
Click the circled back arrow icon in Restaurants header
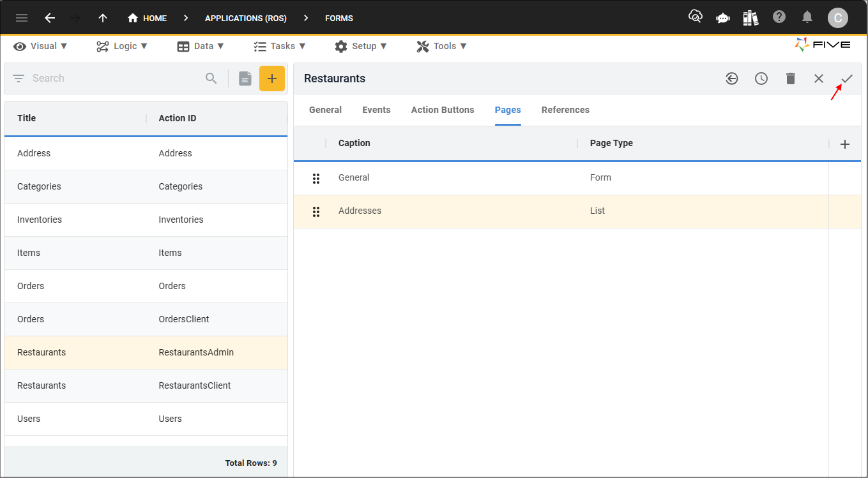pos(732,78)
